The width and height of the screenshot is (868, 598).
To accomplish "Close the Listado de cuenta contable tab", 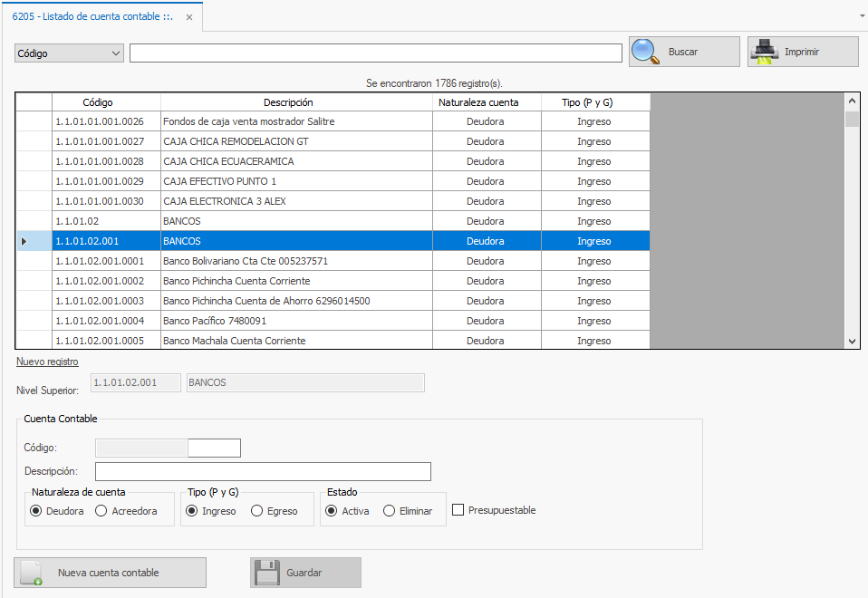I will (189, 17).
